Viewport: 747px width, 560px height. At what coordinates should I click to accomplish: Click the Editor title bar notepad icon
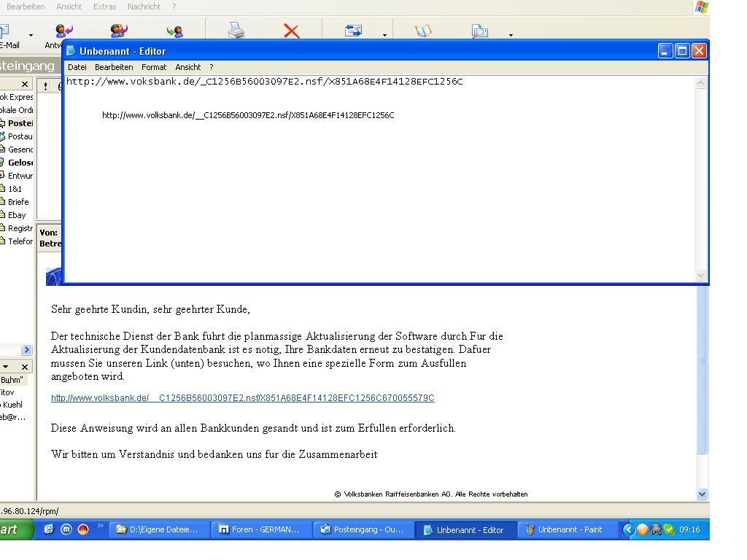click(x=71, y=50)
